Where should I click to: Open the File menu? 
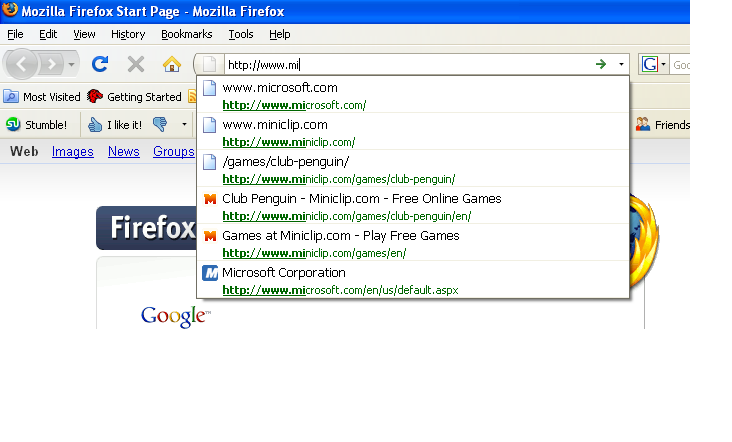click(15, 34)
